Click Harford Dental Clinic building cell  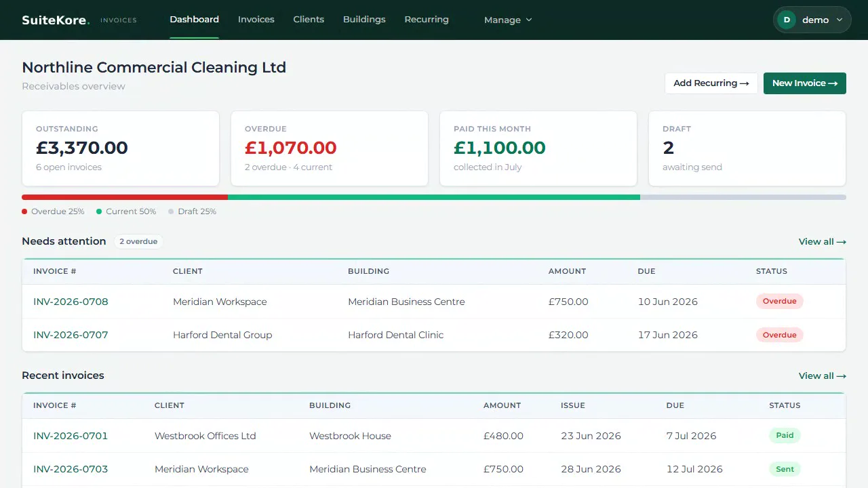coord(396,335)
